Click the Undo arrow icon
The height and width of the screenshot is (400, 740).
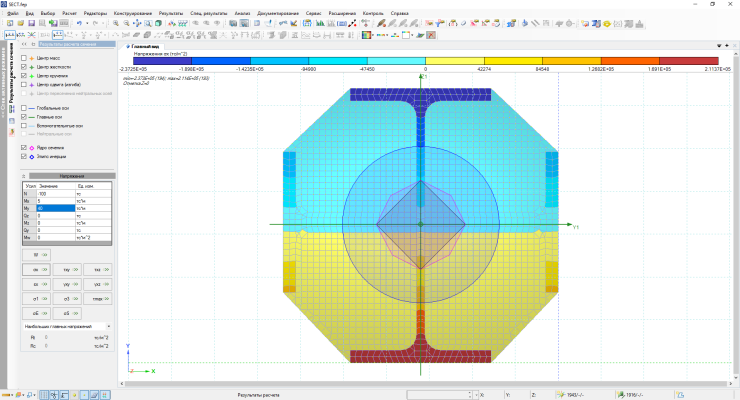point(79,22)
